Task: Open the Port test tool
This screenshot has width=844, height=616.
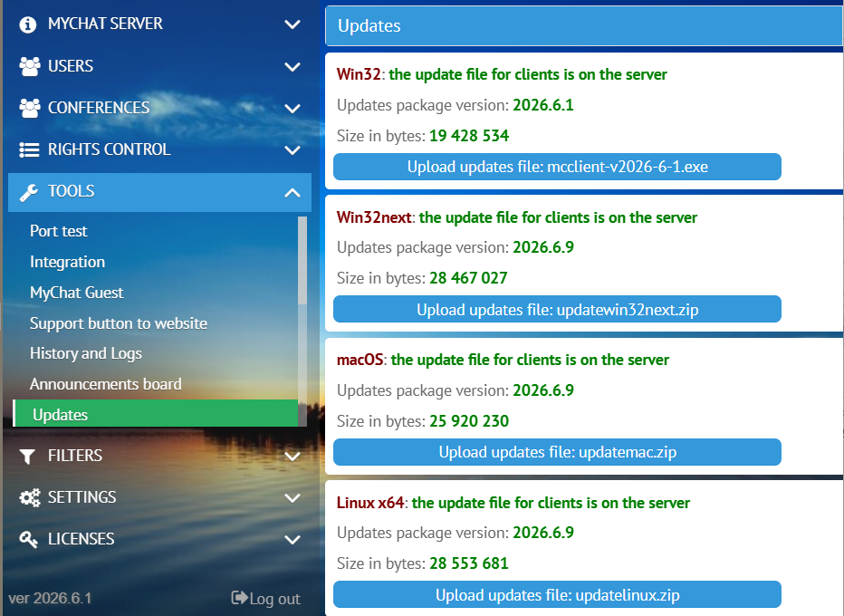Action: click(x=59, y=231)
